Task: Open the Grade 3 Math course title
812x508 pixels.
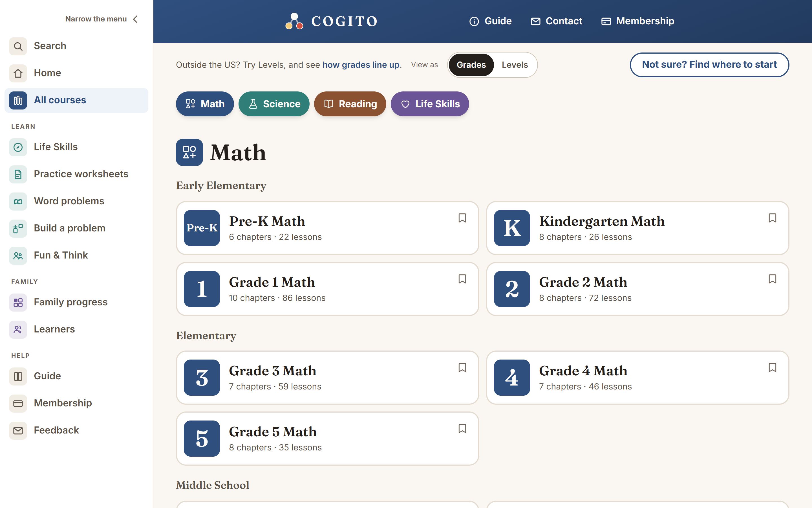Action: [x=272, y=371]
